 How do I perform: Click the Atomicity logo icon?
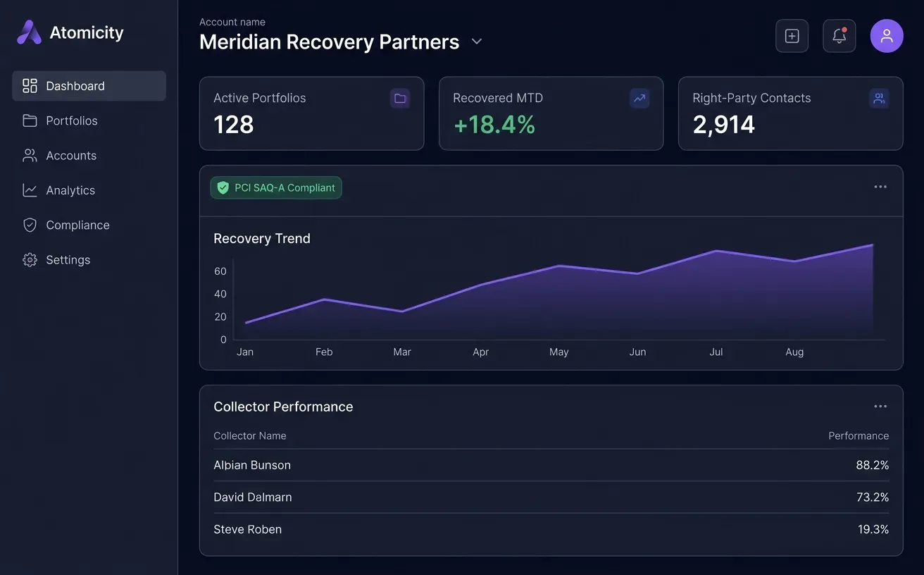tap(29, 32)
